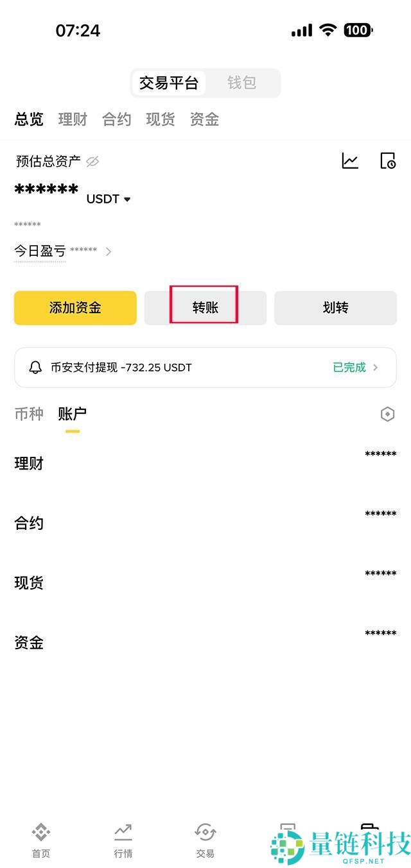
Task: Open 行情 markets from the bottom bar
Action: (x=123, y=837)
